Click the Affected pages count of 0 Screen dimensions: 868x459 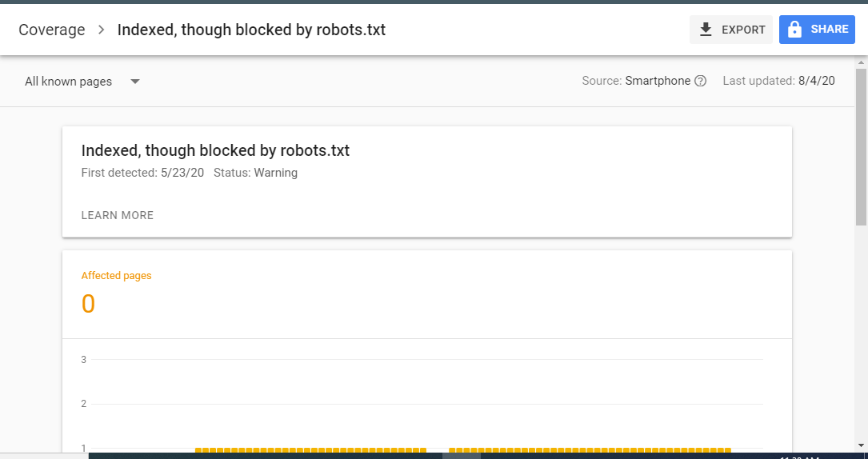point(89,304)
